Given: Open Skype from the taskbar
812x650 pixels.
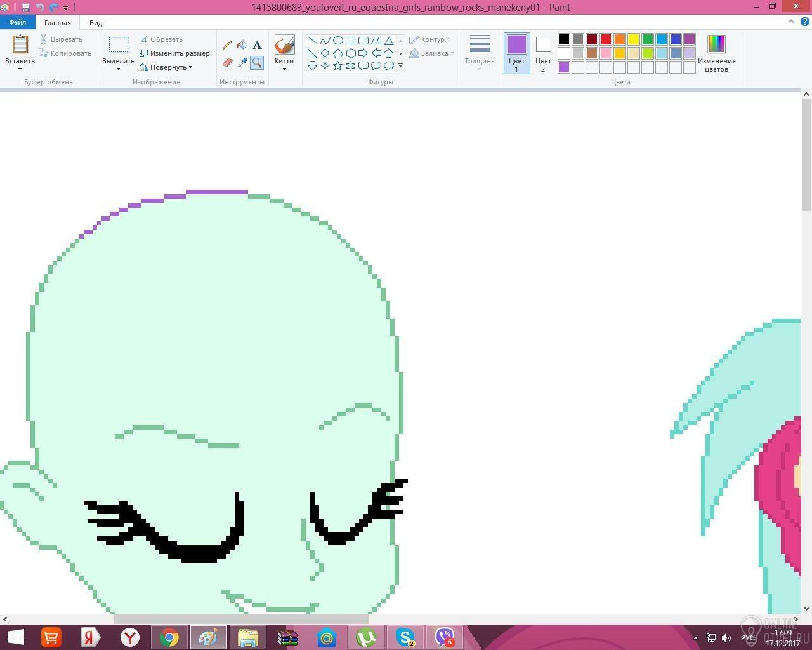Looking at the screenshot, I should click(405, 637).
